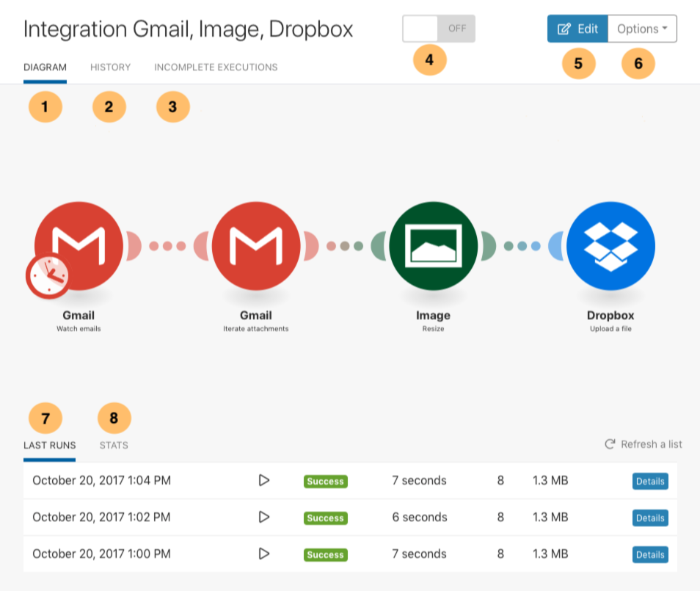Click the Upload a file label
Viewport: 700px width, 591px height.
pyautogui.click(x=610, y=329)
